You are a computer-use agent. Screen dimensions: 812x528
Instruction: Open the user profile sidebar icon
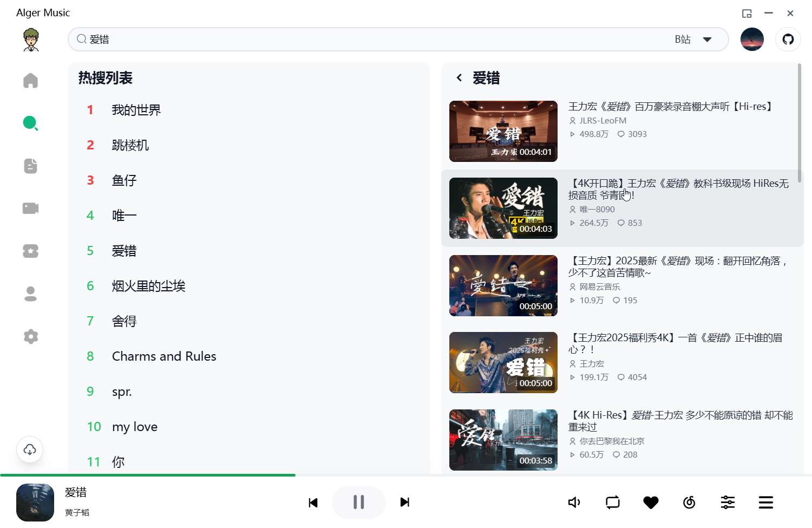click(x=31, y=294)
